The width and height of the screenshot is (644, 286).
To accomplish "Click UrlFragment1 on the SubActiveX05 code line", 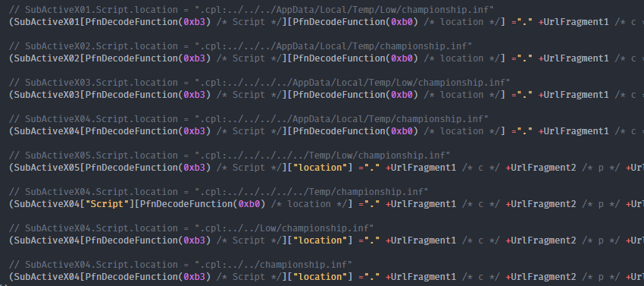I will tap(424, 168).
